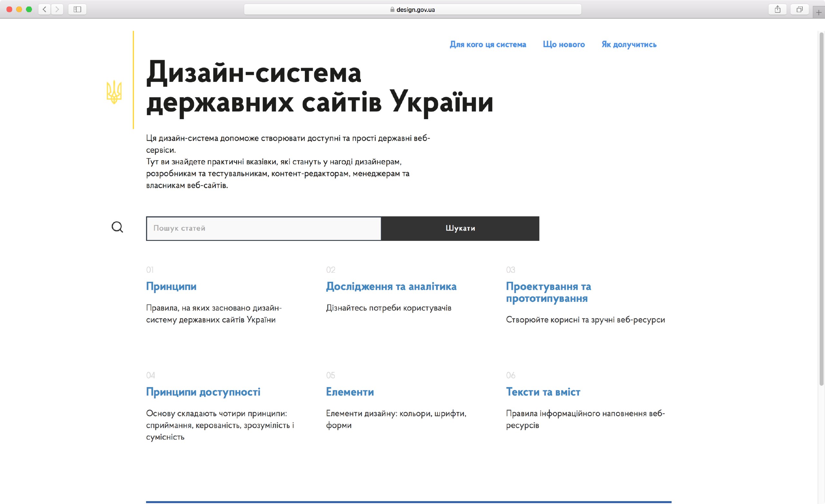Close the window with red button

[9, 9]
